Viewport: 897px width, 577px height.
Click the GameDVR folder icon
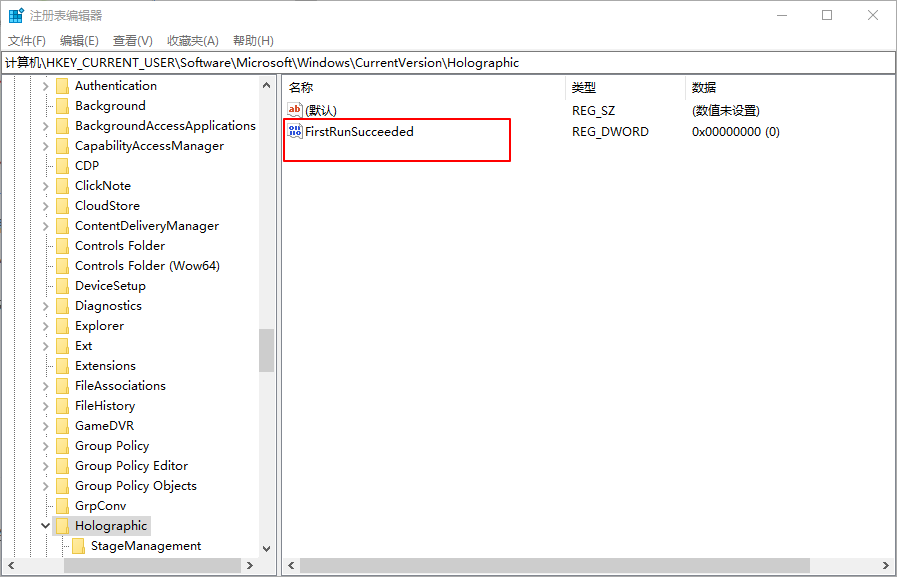[62, 426]
